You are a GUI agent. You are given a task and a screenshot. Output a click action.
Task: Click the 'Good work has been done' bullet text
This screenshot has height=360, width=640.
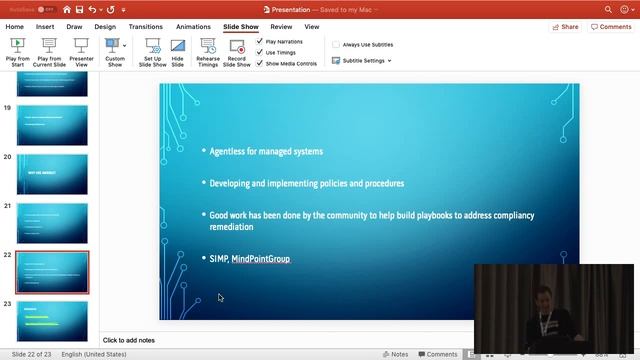click(371, 221)
